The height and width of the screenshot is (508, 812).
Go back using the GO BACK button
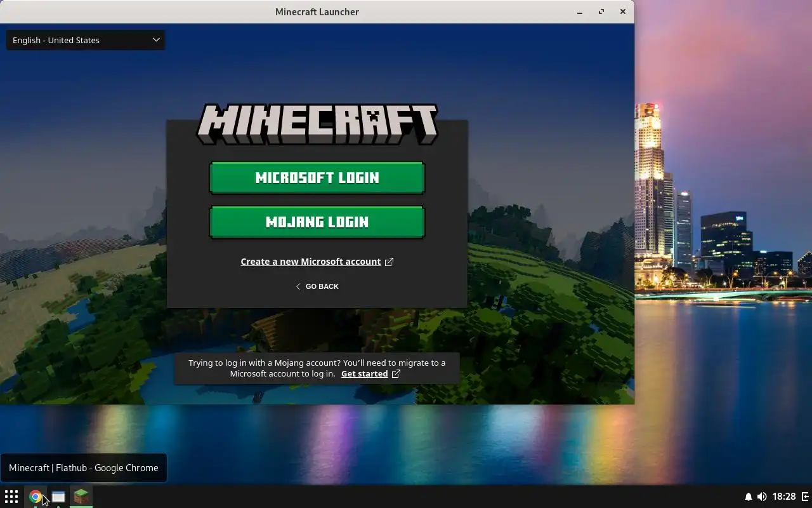click(317, 286)
